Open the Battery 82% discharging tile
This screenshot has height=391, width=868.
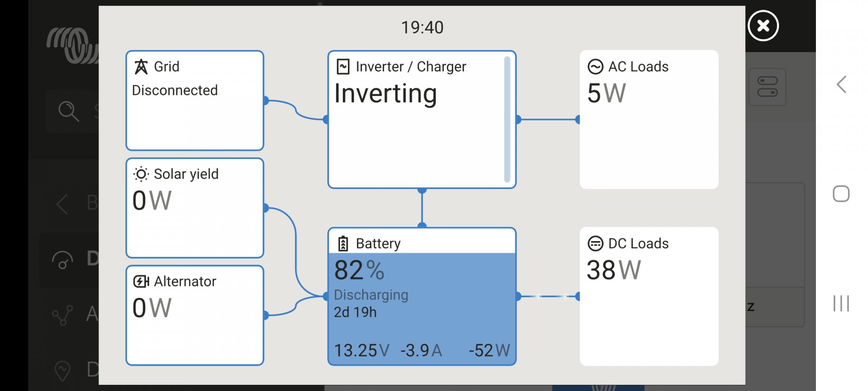(x=422, y=296)
